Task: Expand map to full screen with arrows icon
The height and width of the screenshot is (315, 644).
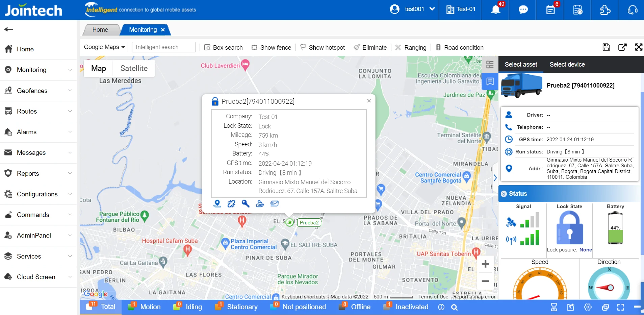Action: (639, 47)
